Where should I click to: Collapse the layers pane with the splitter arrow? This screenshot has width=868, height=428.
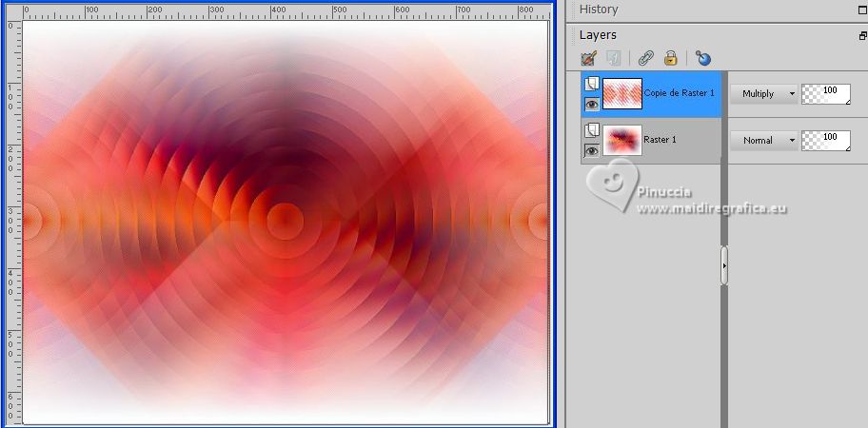click(724, 266)
